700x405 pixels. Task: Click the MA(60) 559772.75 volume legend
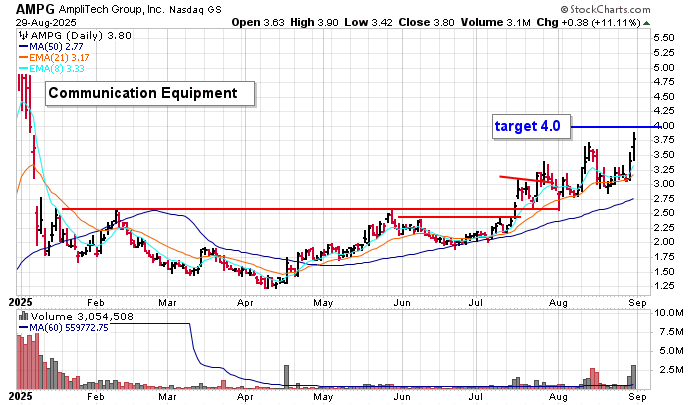pyautogui.click(x=64, y=328)
